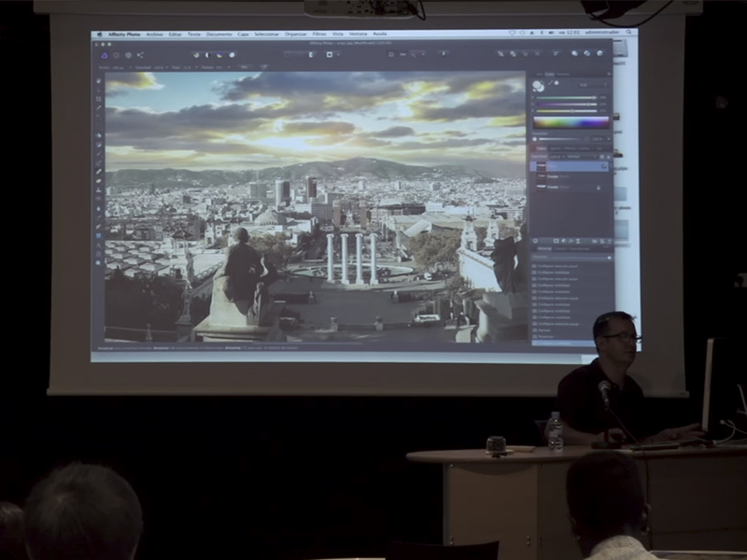Viewport: 747px width, 560px height.
Task: Open the brush Flujo dropdown
Action: (x=196, y=67)
